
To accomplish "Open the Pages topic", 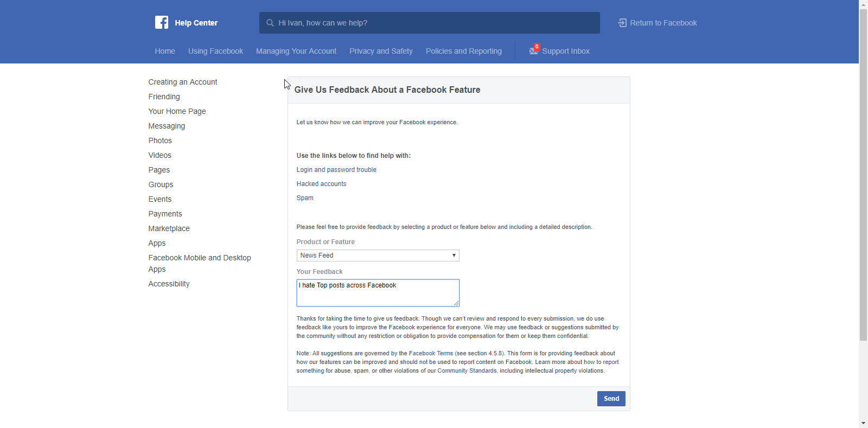I will click(x=159, y=170).
